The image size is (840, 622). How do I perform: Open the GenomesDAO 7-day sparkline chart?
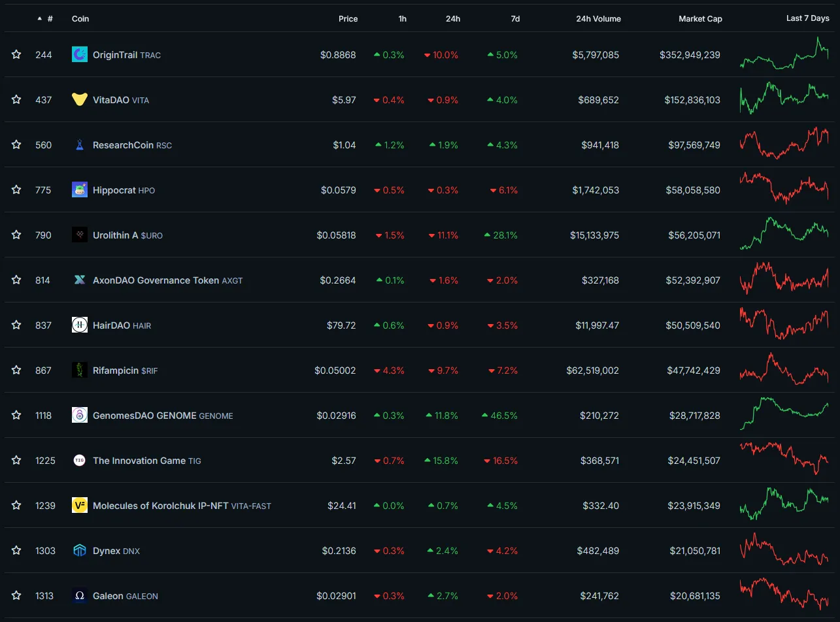click(x=784, y=414)
